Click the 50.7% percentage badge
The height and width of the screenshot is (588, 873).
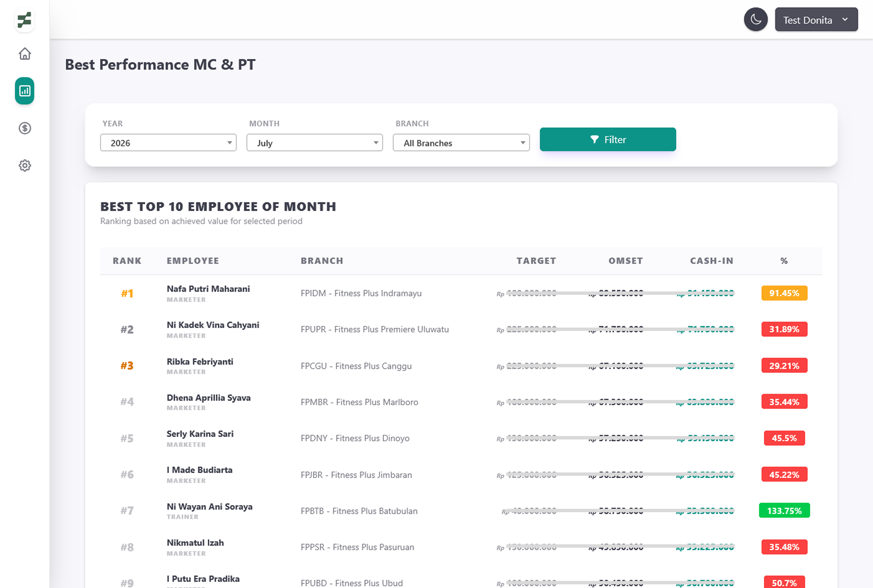[x=784, y=582]
